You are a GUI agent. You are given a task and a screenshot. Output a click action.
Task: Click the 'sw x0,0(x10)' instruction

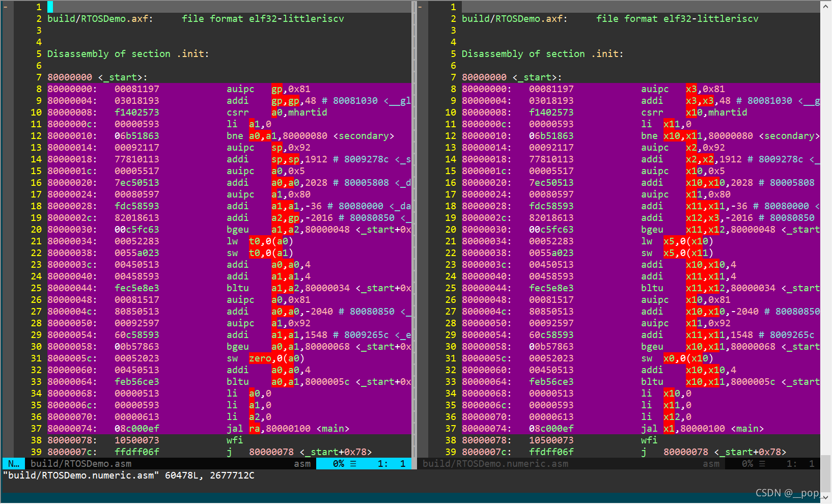(x=677, y=358)
